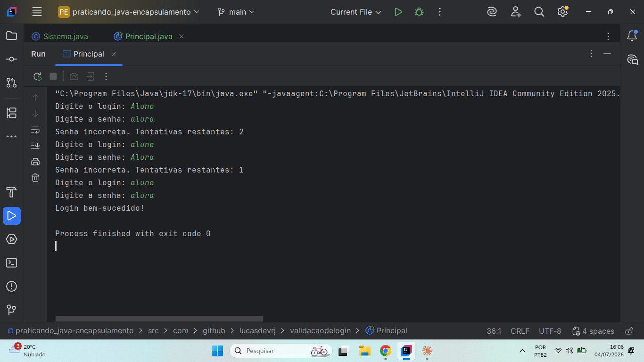The height and width of the screenshot is (362, 644).
Task: Clear all console output with trash icon
Action: [x=35, y=178]
